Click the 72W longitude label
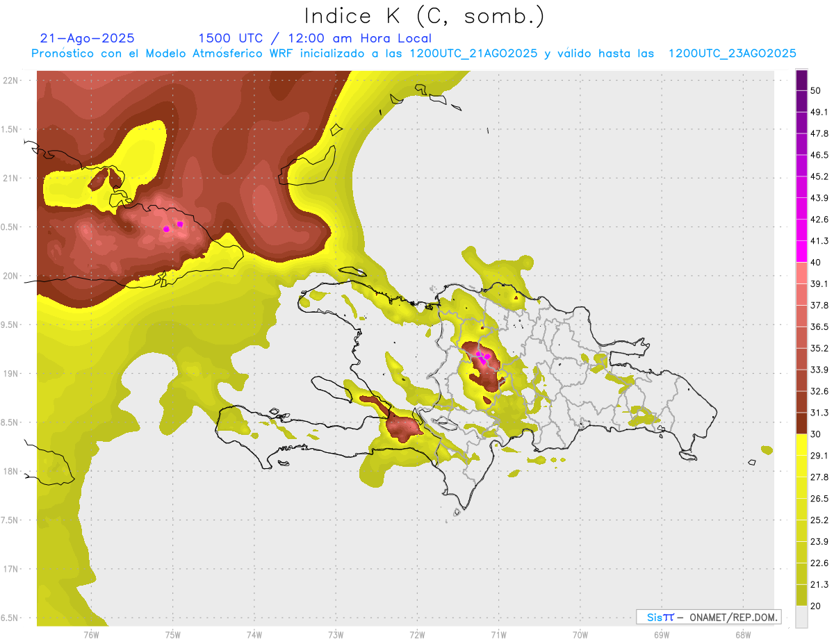The image size is (834, 644). point(417,634)
